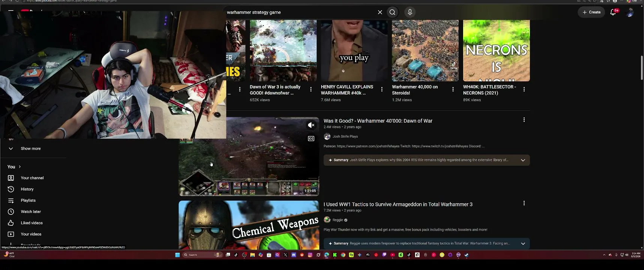
Task: Click the page vertical scrollbar thumb
Action: pyautogui.click(x=642, y=67)
